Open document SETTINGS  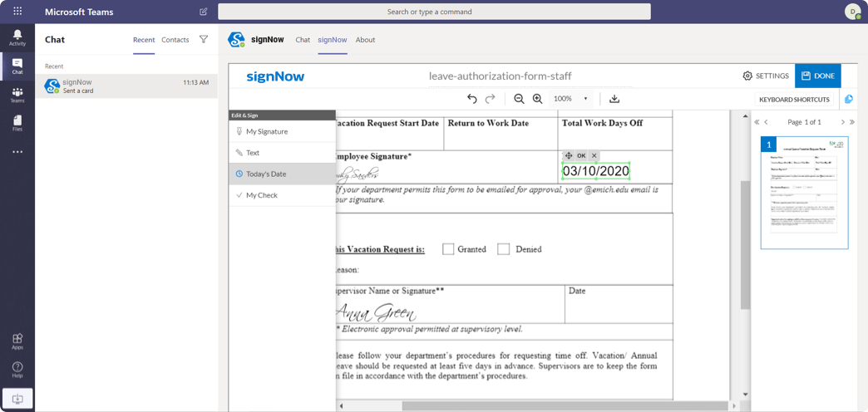766,76
